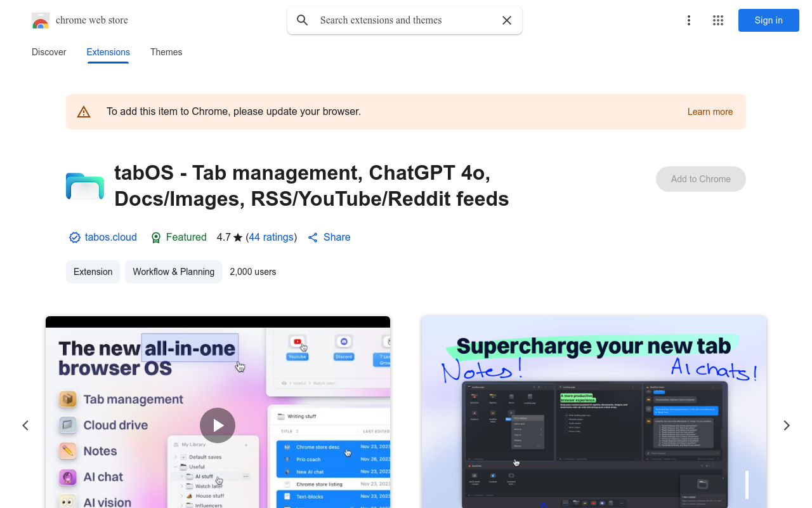Go to previous screenshot with left arrow
Image resolution: width=812 pixels, height=508 pixels.
pyautogui.click(x=25, y=425)
